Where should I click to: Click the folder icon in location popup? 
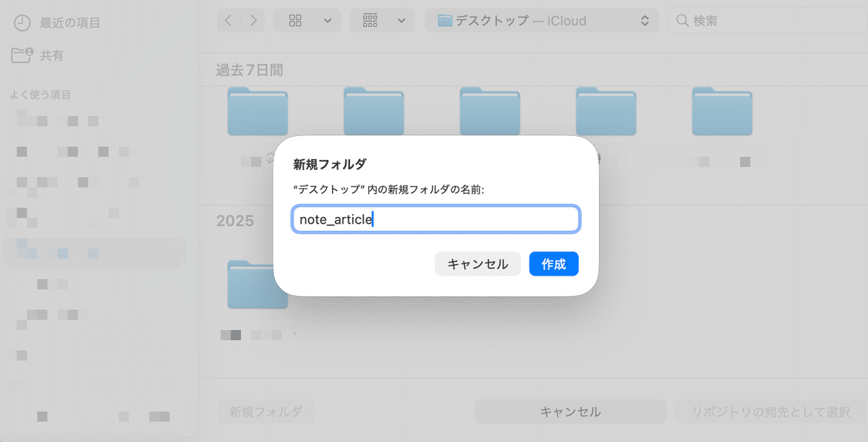pyautogui.click(x=444, y=21)
